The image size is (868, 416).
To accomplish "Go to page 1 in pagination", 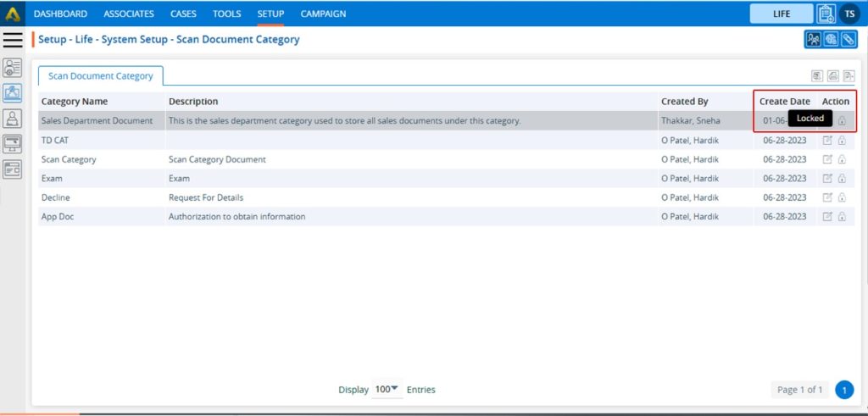I will coord(843,390).
